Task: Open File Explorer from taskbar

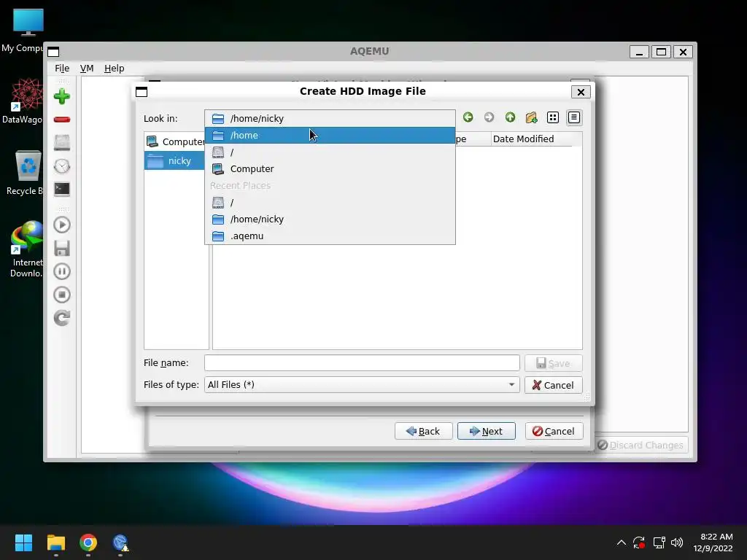Action: (x=55, y=542)
